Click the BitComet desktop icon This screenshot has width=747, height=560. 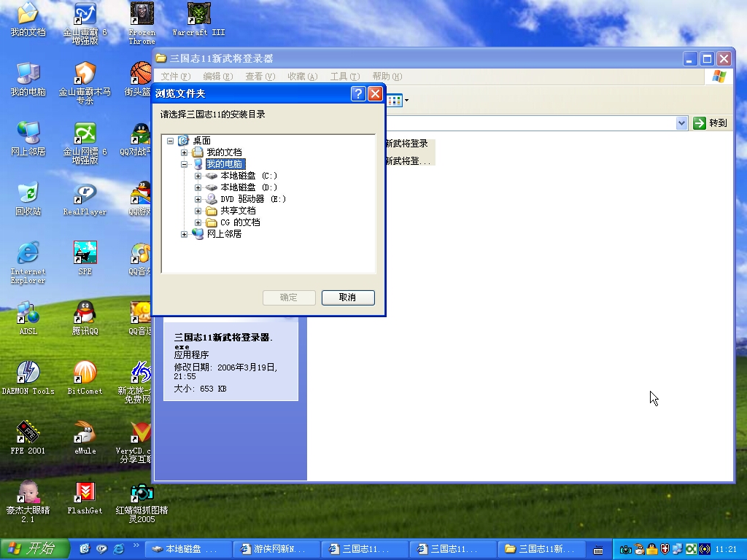click(x=85, y=373)
